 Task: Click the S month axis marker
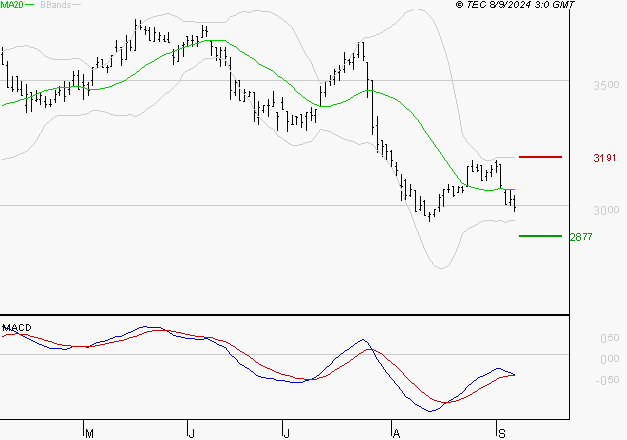(x=502, y=434)
